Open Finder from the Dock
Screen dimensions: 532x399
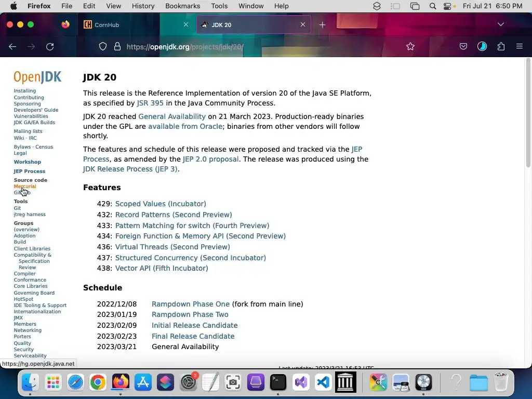pyautogui.click(x=30, y=382)
